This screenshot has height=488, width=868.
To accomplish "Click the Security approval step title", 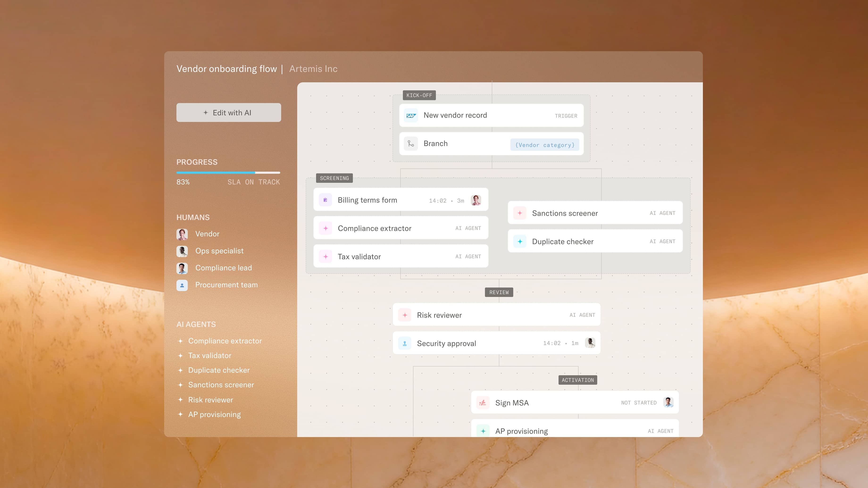I will (x=447, y=343).
